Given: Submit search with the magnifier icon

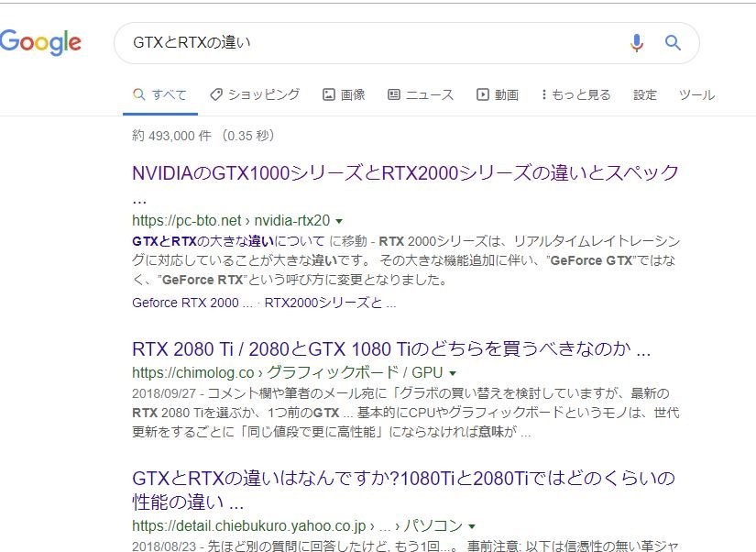Looking at the screenshot, I should tap(674, 43).
